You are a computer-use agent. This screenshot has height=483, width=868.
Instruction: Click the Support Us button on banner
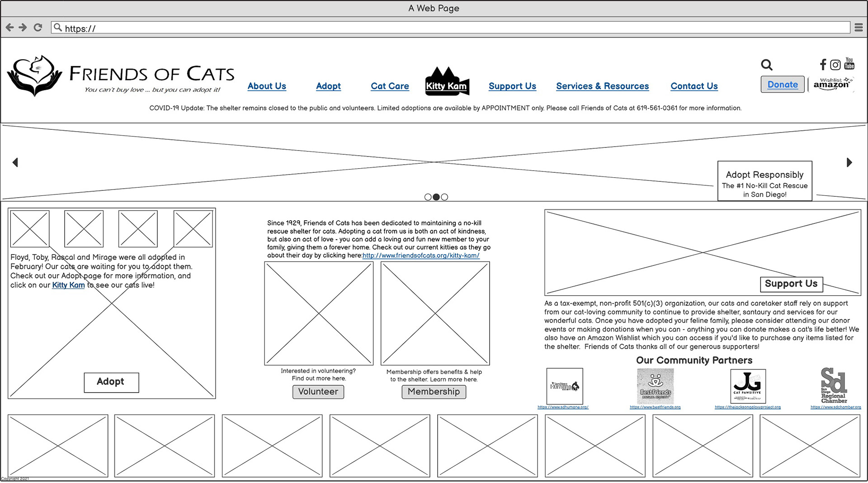click(x=791, y=284)
